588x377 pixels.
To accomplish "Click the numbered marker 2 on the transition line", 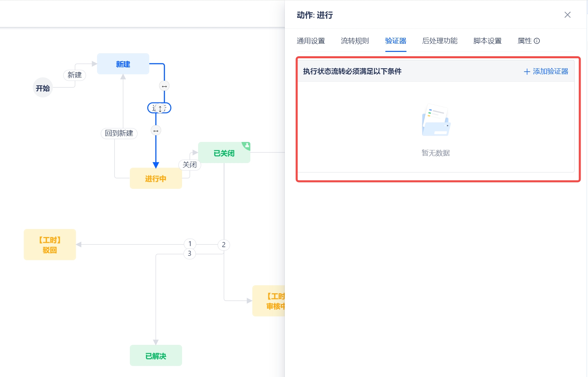I will [224, 245].
